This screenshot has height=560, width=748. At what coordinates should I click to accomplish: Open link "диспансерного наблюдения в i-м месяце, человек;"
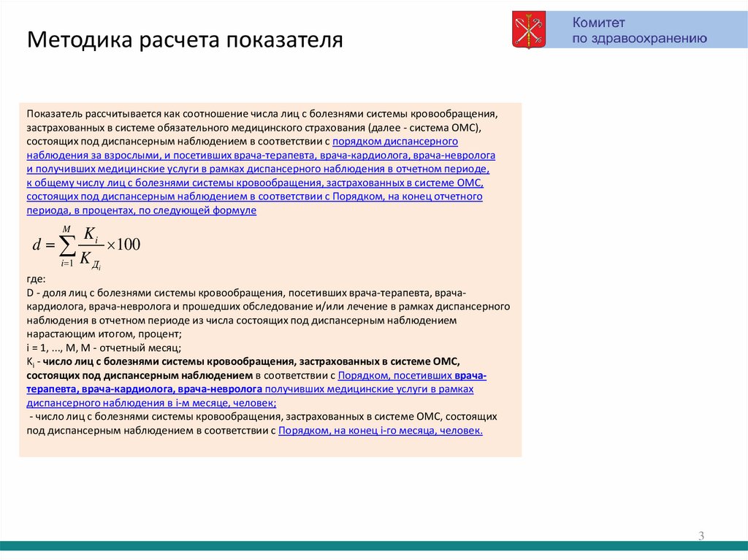(152, 404)
